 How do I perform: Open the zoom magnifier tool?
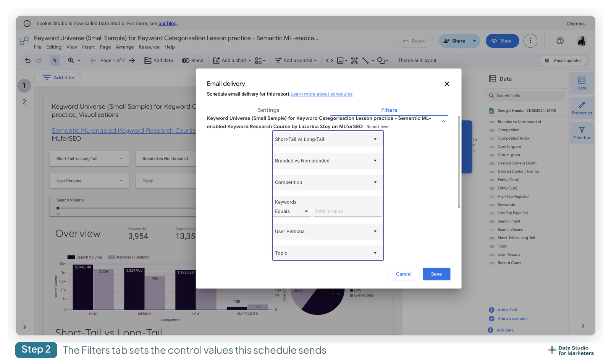click(x=71, y=61)
